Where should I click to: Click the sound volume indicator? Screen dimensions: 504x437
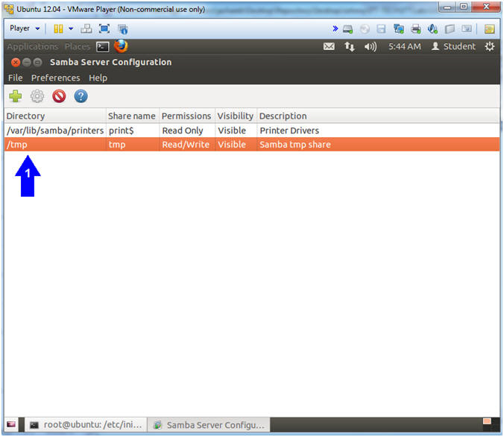coord(371,47)
